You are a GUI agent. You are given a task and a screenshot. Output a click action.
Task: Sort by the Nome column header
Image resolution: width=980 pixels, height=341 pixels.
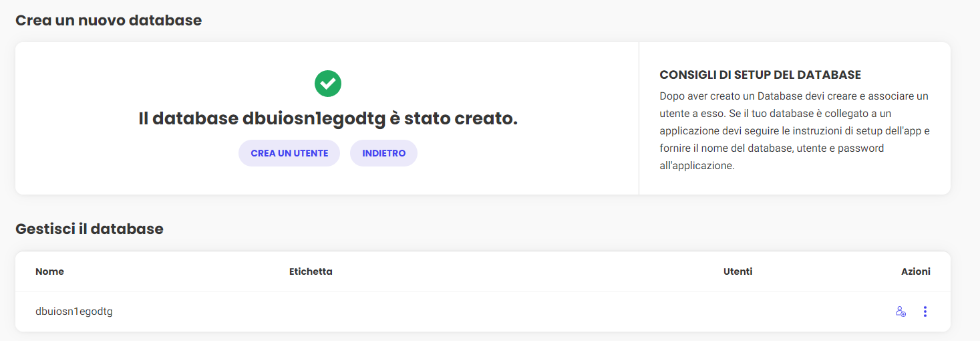click(49, 271)
